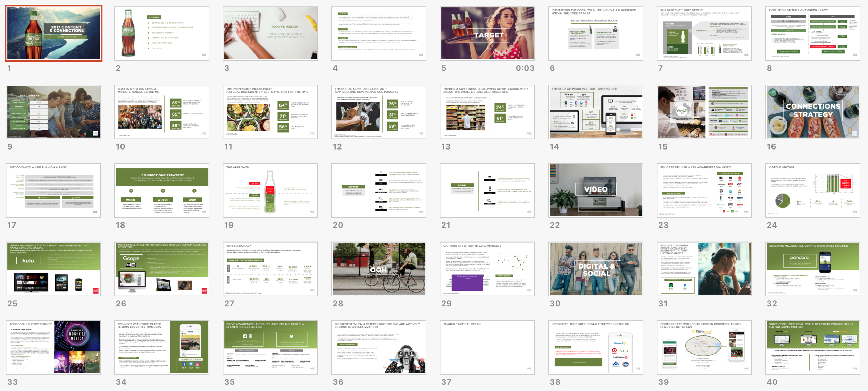Select the hulu Inform Millennials slide
This screenshot has height=391, width=868.
(53, 269)
